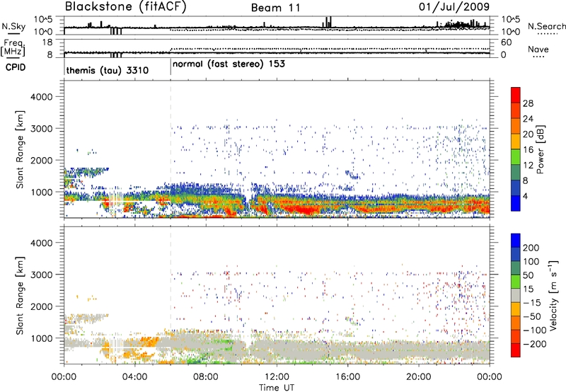This screenshot has width=566, height=392.
Task: Click the red bottom velocity colorbar segment
Action: point(516,350)
